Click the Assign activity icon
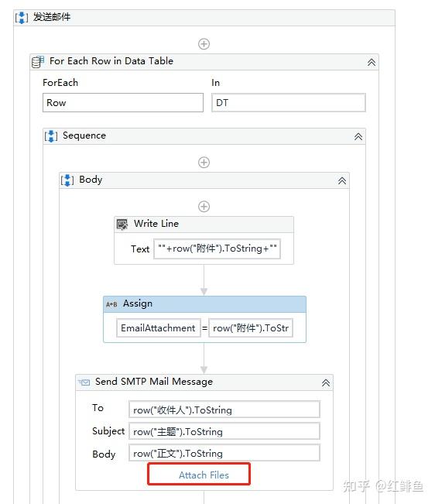Viewport: 435px width, 504px height. point(111,304)
